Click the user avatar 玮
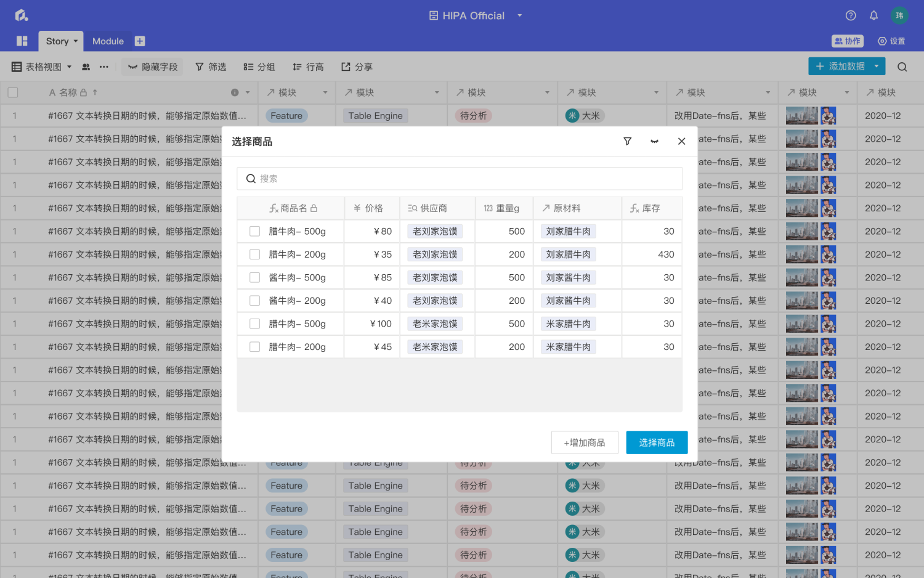924x578 pixels. (899, 15)
